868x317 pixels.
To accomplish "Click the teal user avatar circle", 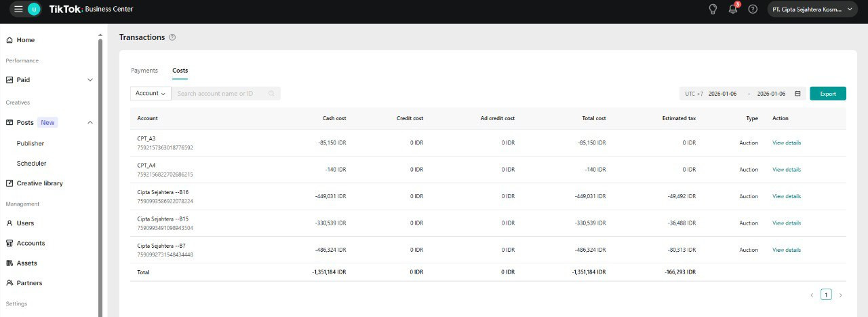I will (x=34, y=9).
